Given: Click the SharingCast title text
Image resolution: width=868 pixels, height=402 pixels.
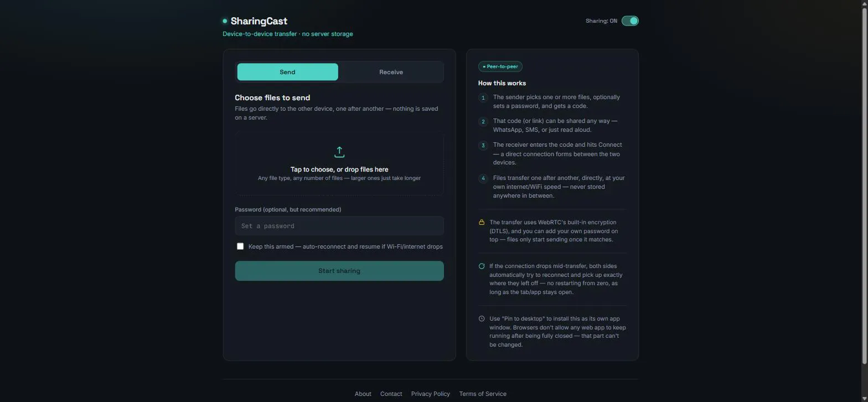Looking at the screenshot, I should point(259,21).
